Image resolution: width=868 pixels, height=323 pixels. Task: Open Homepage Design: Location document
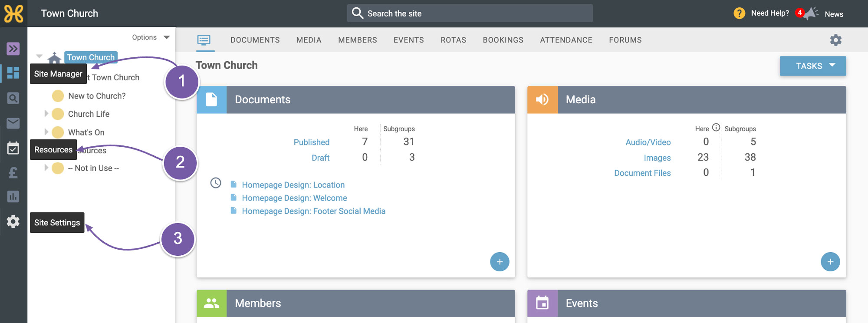(293, 185)
